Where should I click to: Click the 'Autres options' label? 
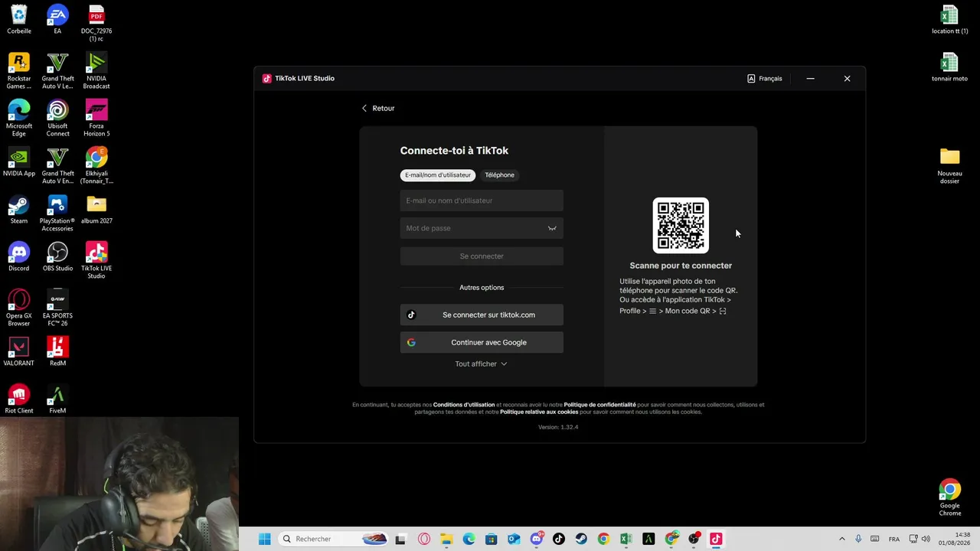tap(482, 288)
